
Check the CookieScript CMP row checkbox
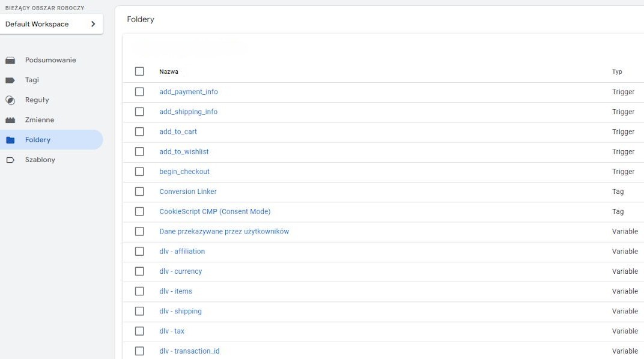[x=139, y=211]
